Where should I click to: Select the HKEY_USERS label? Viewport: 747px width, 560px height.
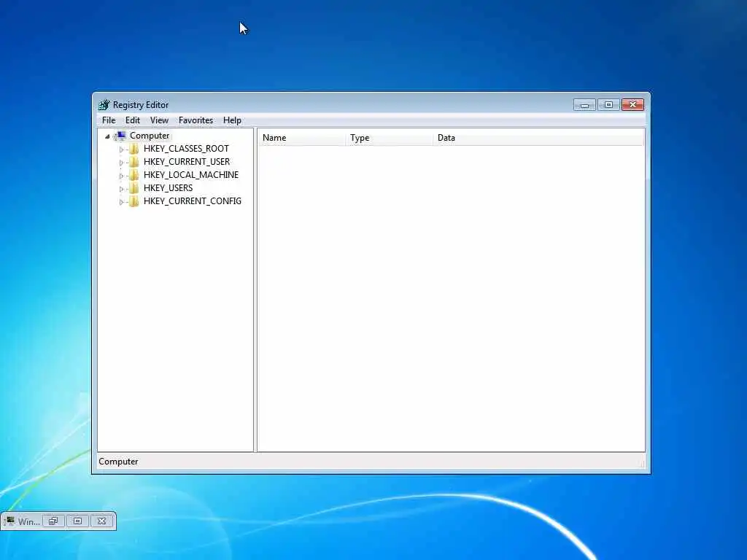(x=169, y=188)
